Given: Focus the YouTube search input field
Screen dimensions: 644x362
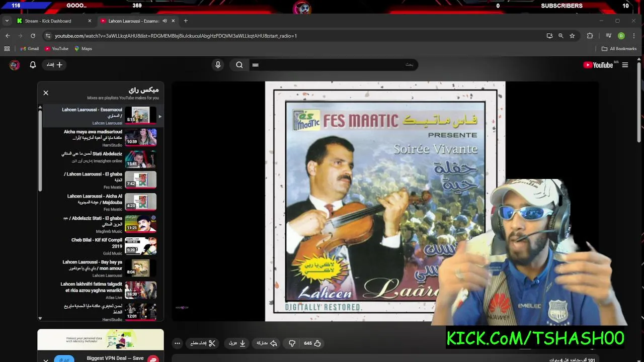Looking at the screenshot, I should pyautogui.click(x=333, y=65).
